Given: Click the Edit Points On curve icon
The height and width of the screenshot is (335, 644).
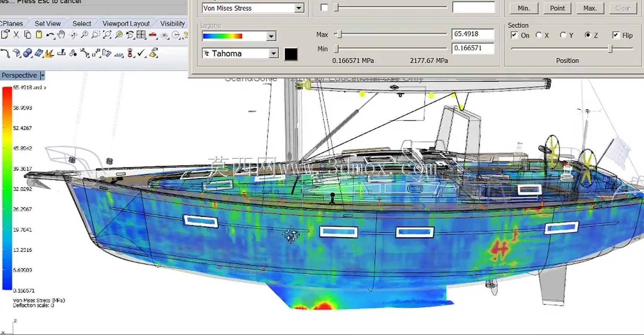Looking at the screenshot, I should 85,53.
